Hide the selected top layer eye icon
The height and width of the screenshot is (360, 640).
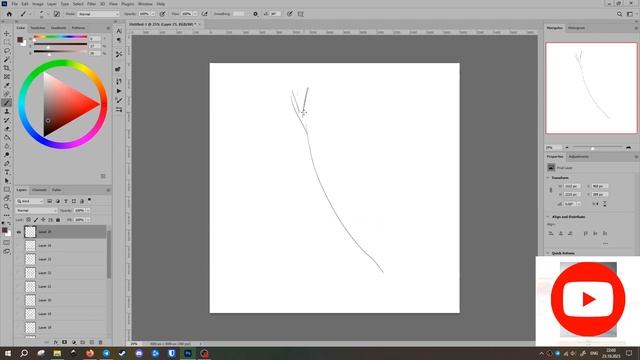coord(19,232)
